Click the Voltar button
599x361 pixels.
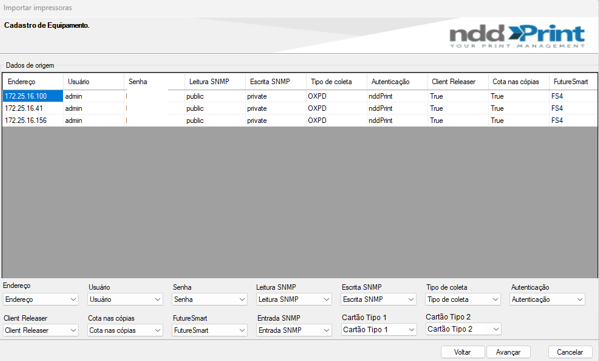[463, 352]
